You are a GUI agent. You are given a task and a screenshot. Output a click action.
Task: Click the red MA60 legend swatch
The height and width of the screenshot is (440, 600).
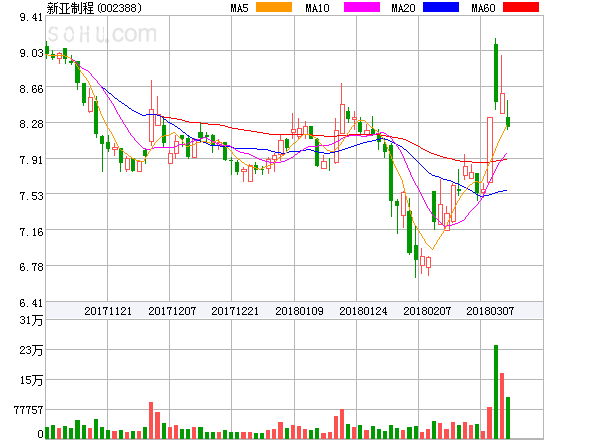521,7
